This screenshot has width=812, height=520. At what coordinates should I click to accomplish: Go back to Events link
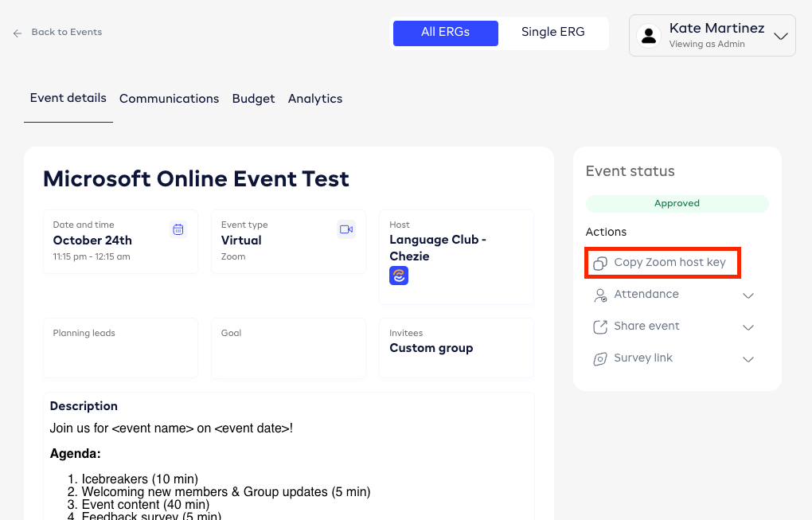click(x=66, y=33)
